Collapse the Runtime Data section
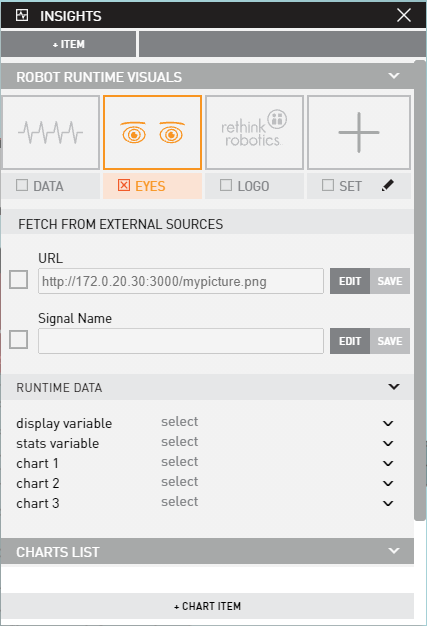Screen dimensions: 427x626 point(394,386)
